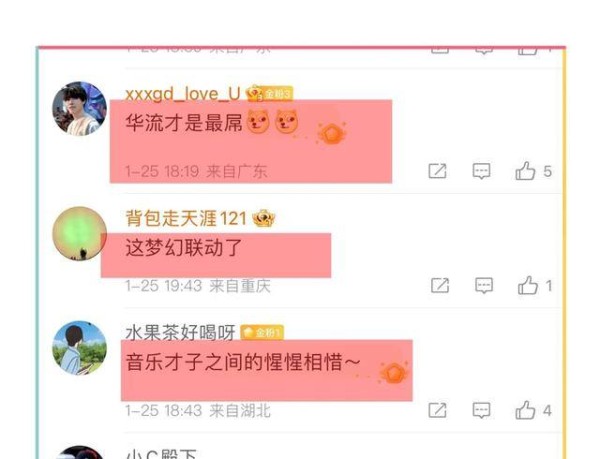Open 背包走天涯121's avatar picture
The height and width of the screenshot is (459, 600).
point(80,234)
